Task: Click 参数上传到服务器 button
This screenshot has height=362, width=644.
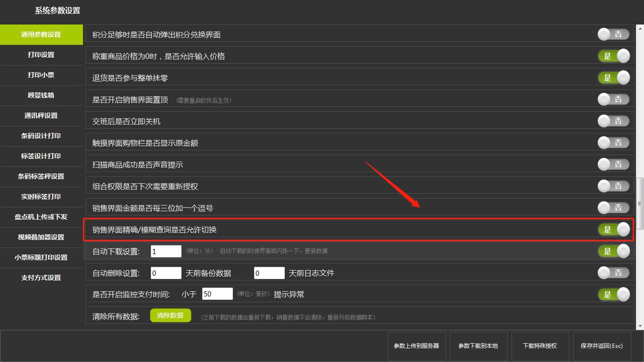Action: (x=416, y=346)
